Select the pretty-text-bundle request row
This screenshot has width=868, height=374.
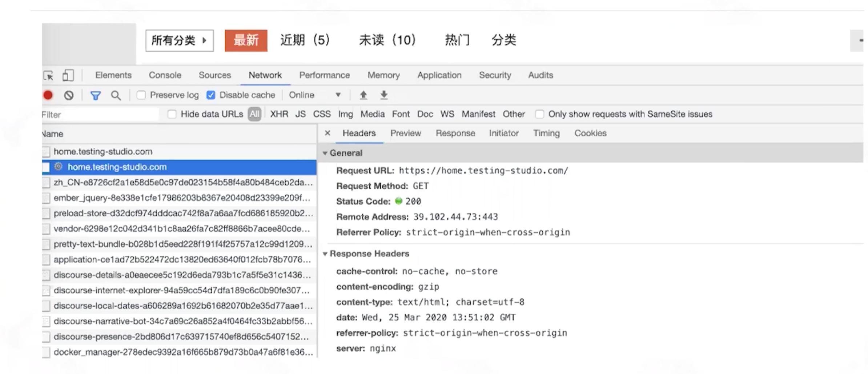[x=179, y=244]
